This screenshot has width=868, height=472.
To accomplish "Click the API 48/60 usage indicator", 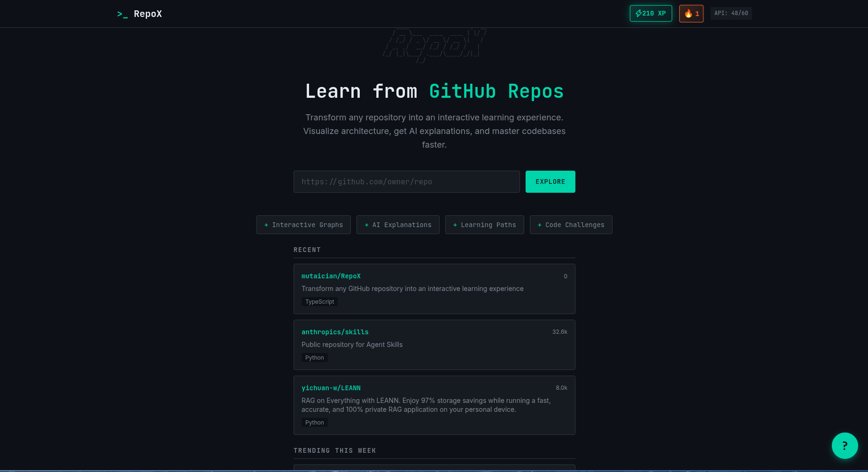I will [x=731, y=13].
